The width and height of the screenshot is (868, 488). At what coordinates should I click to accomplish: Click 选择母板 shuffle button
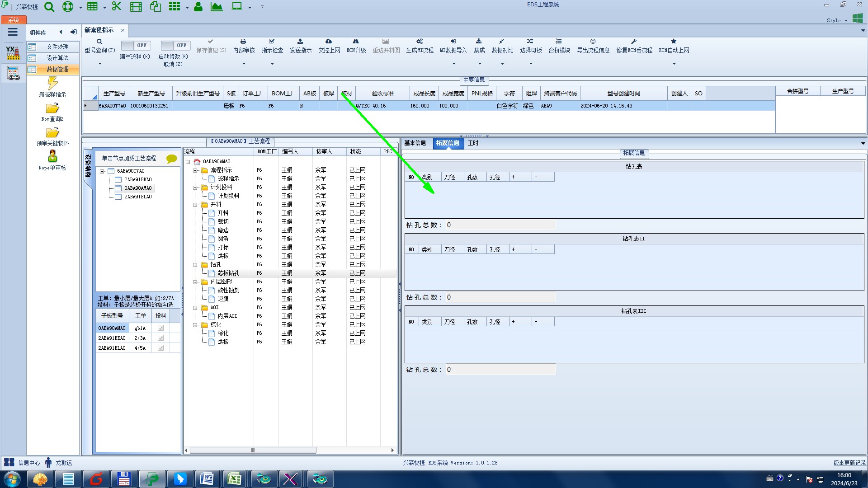(x=531, y=46)
